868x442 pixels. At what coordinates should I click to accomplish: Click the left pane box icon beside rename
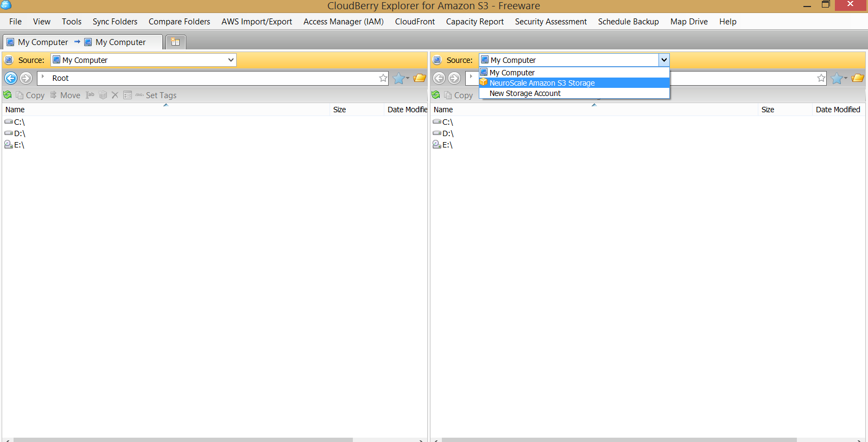pos(103,95)
